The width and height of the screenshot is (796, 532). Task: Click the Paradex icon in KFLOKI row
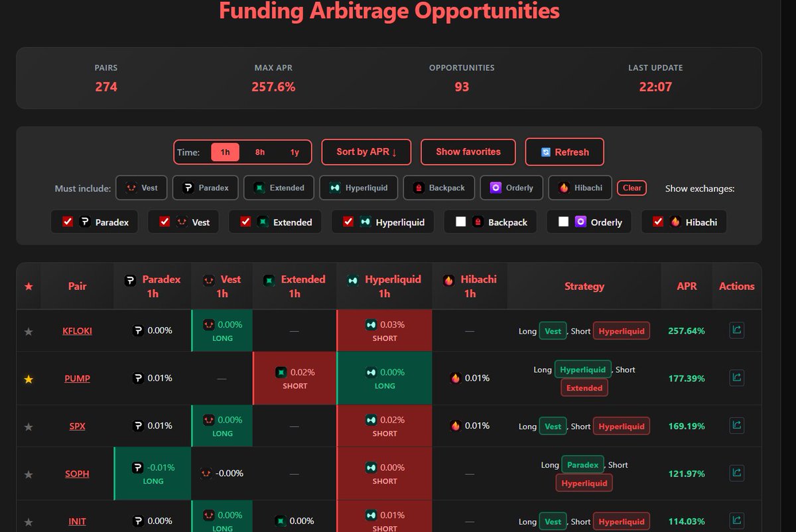click(138, 330)
